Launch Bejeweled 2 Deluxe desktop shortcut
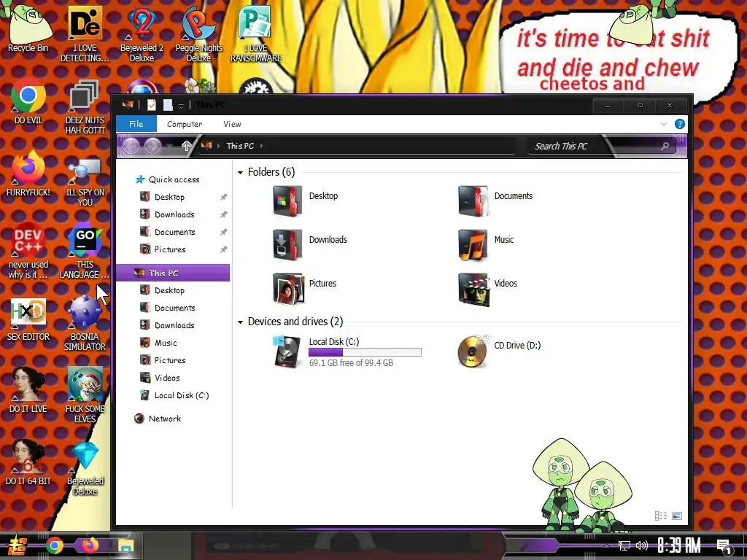Image resolution: width=747 pixels, height=560 pixels. (x=142, y=34)
